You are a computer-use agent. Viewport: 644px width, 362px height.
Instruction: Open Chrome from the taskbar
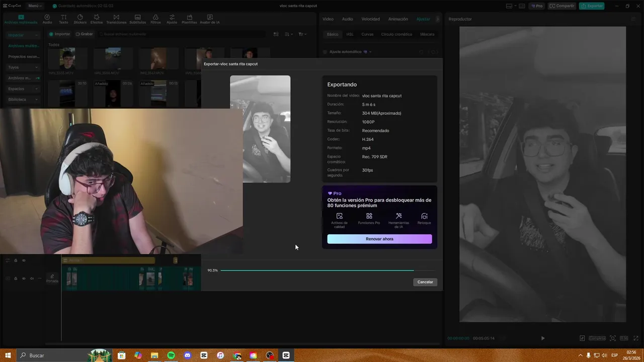237,355
